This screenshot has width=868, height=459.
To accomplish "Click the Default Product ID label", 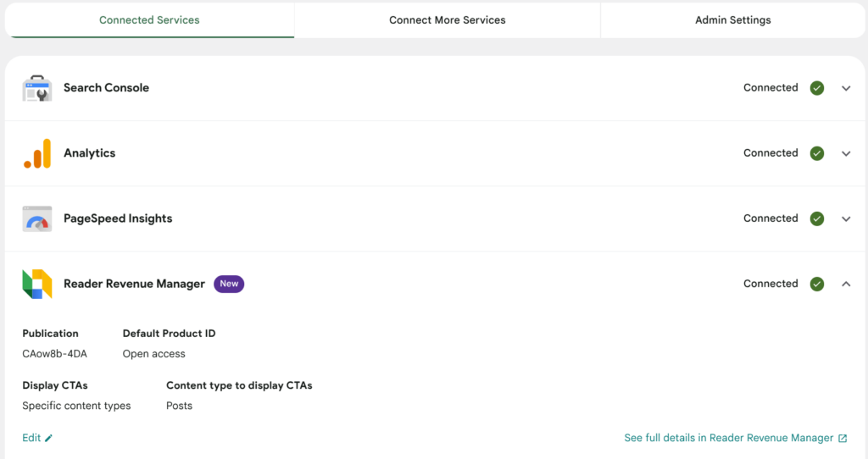I will (170, 334).
